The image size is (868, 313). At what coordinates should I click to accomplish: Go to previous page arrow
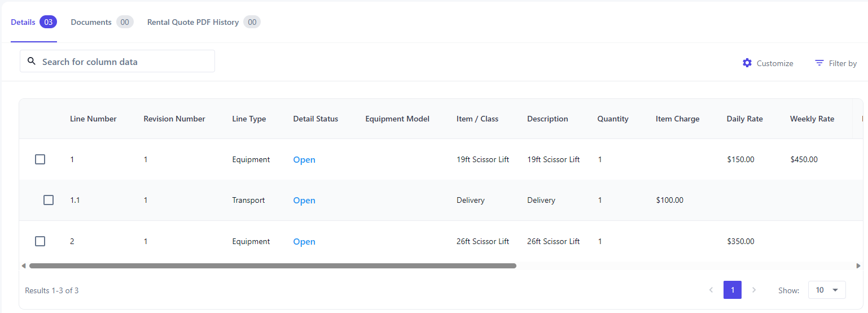711,290
